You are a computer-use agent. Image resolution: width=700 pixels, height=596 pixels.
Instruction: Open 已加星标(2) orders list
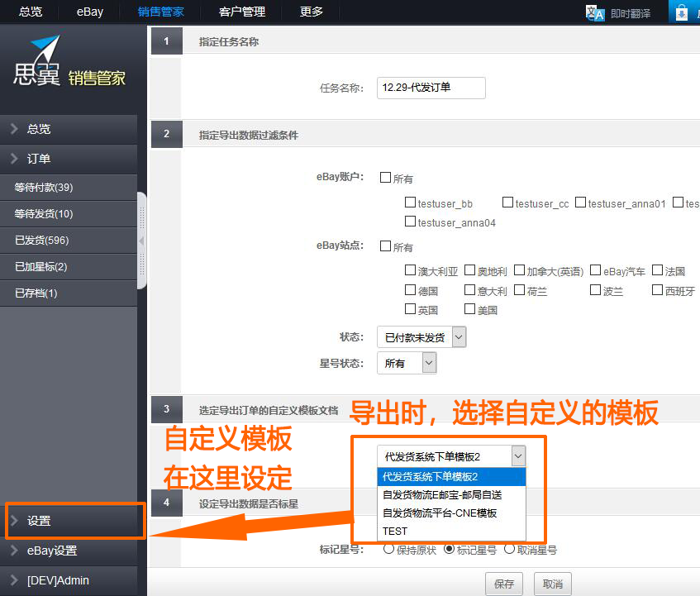(69, 266)
